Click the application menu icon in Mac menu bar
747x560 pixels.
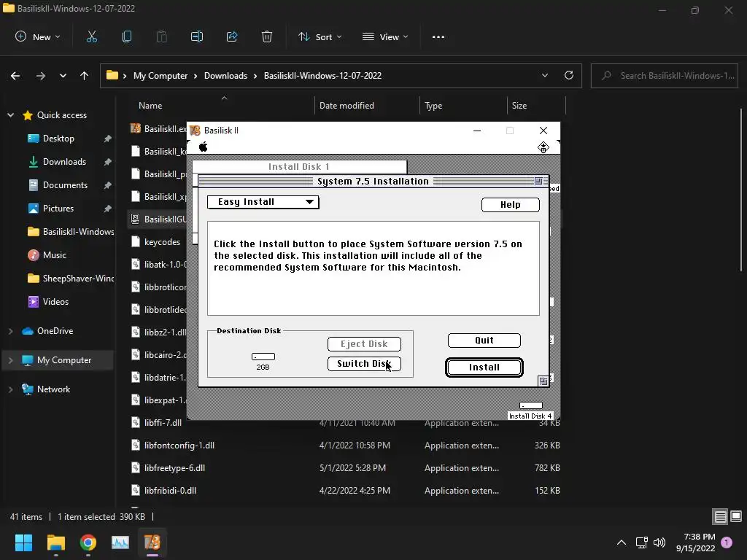pos(543,147)
